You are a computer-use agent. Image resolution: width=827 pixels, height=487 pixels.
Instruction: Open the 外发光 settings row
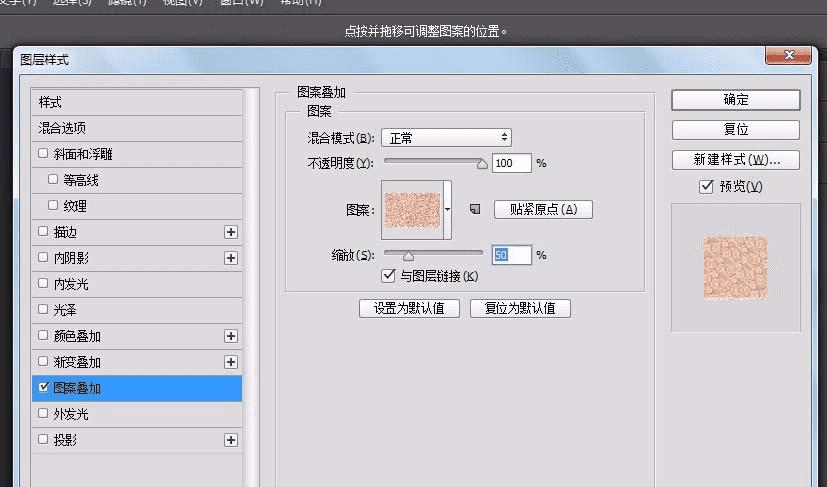click(x=137, y=414)
